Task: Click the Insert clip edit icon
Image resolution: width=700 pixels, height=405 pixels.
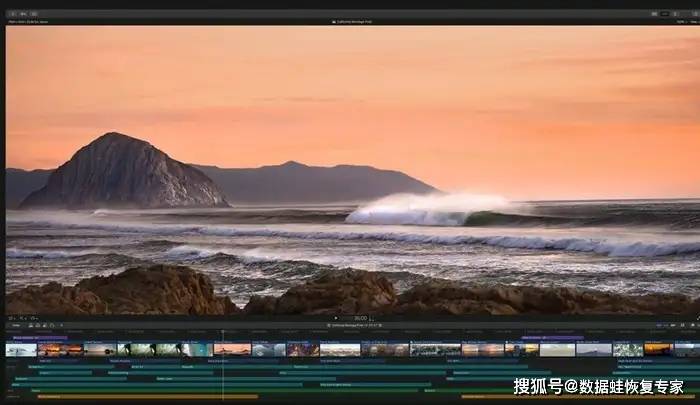Action: coord(37,325)
